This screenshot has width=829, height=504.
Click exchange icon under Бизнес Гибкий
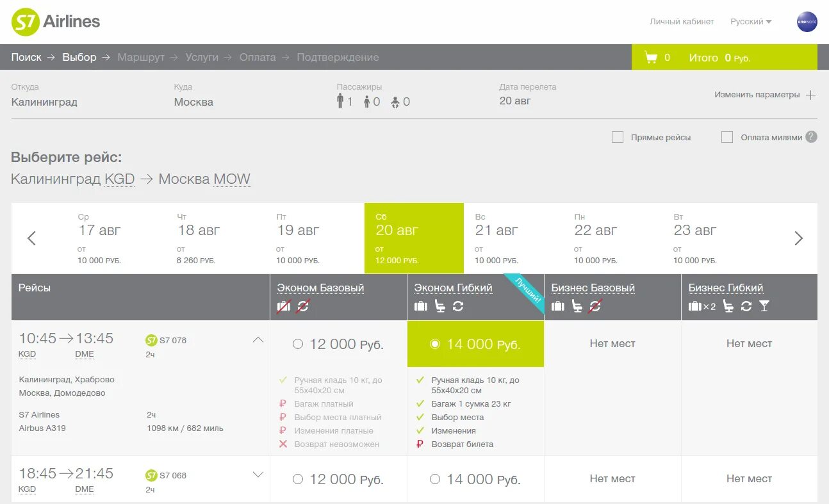click(x=746, y=306)
